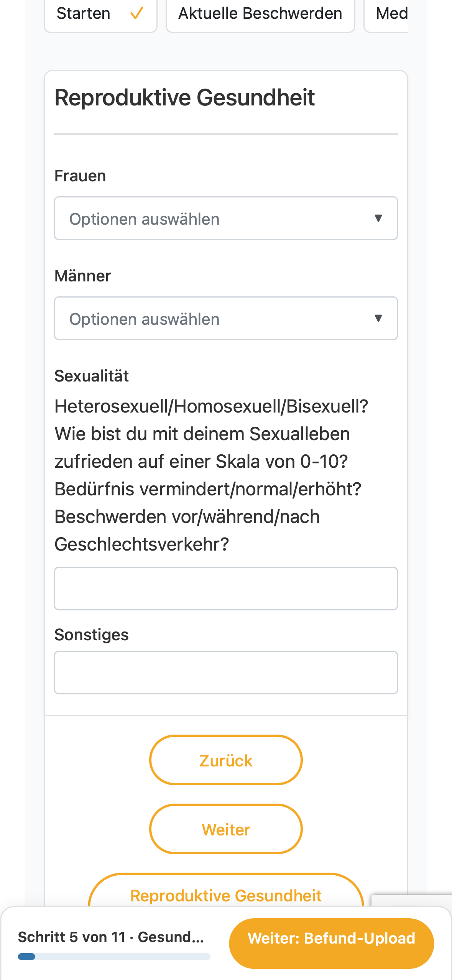Click the Reproduktive Gesundheit heading
The width and height of the screenshot is (452, 980).
[185, 97]
